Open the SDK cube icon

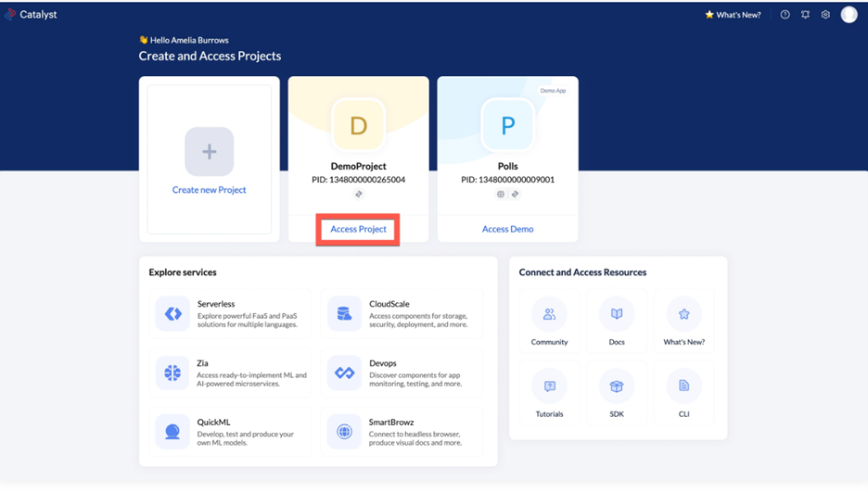pyautogui.click(x=617, y=386)
